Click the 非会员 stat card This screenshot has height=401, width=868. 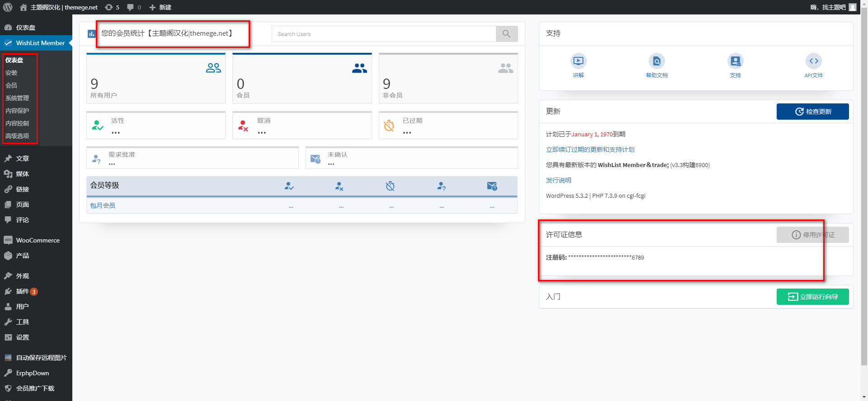(448, 79)
